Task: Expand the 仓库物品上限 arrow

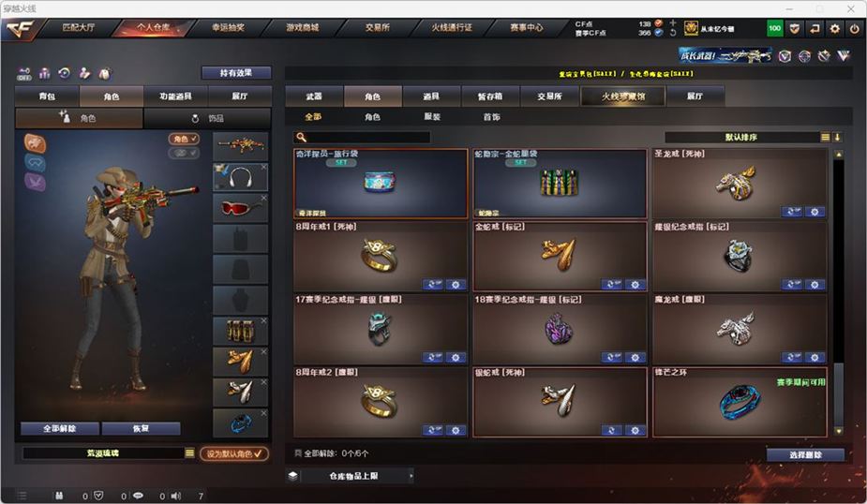Action: [411, 476]
